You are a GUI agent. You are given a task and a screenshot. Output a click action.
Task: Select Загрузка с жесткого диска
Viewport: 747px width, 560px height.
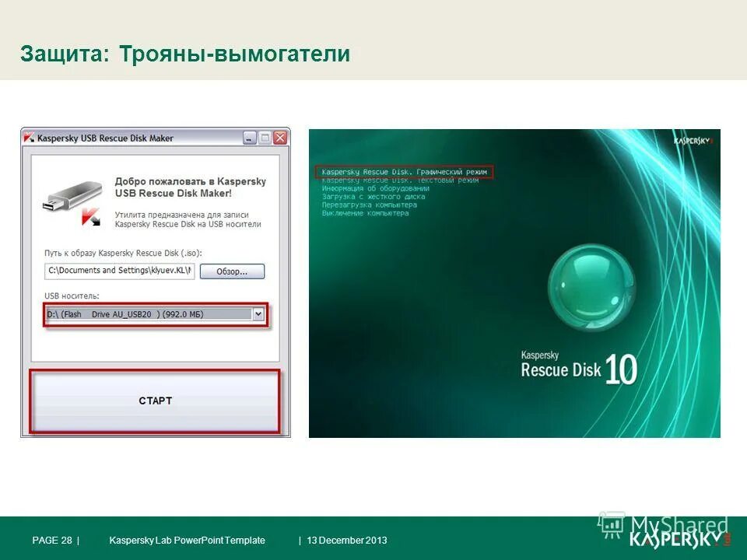click(373, 198)
